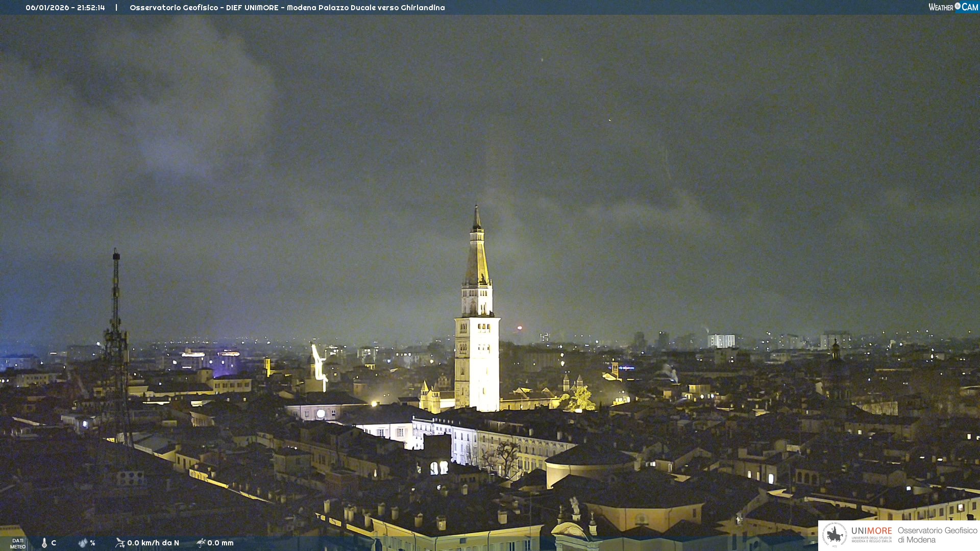Click the 0.0 km/h da N wind reading
980x551 pixels.
coord(153,543)
